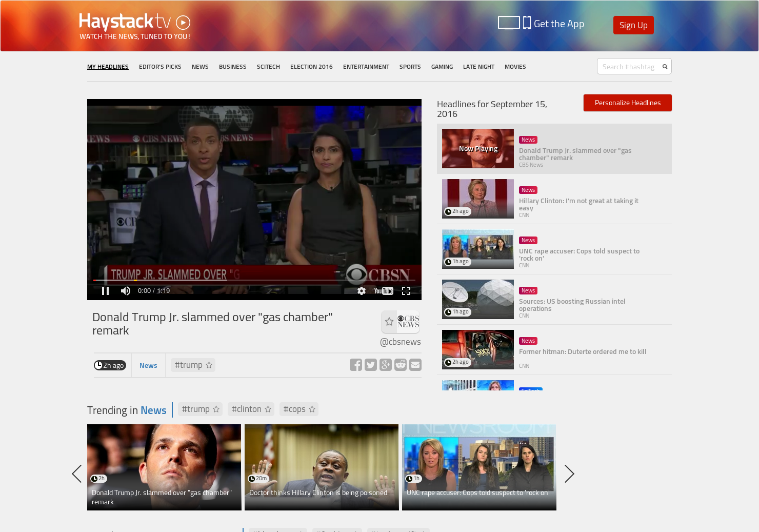The image size is (759, 532).
Task: Open the video player settings gear
Action: point(362,291)
